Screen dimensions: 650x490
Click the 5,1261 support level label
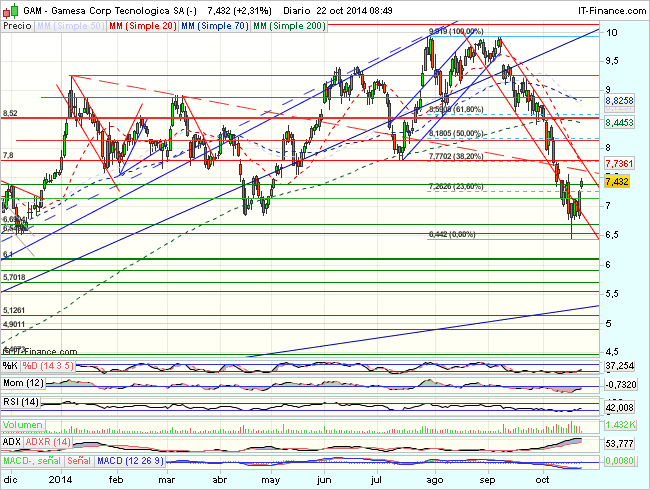pos(14,310)
